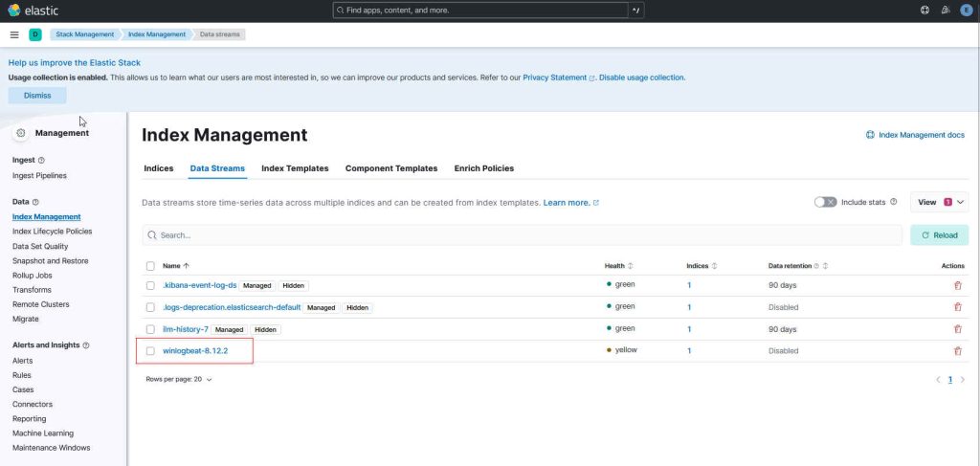980x466 pixels.
Task: Select the winlogbeat-8.12.2 checkbox
Action: point(150,351)
